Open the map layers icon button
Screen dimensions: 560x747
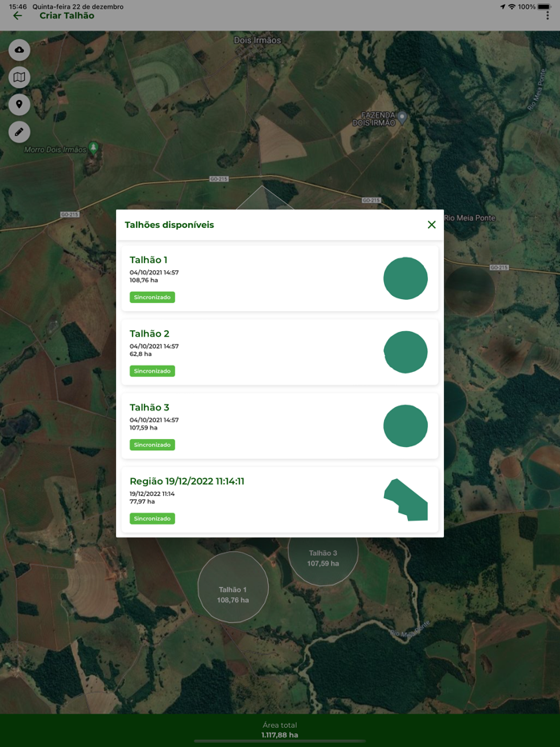(19, 77)
